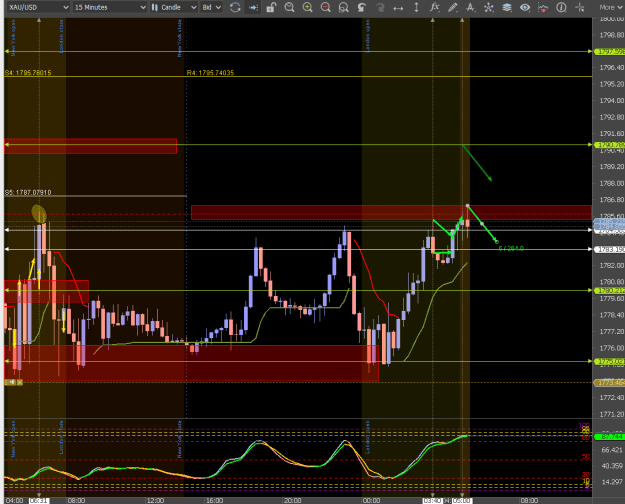Image resolution: width=625 pixels, height=504 pixels.
Task: Click the info circle icon
Action: click(x=561, y=7)
